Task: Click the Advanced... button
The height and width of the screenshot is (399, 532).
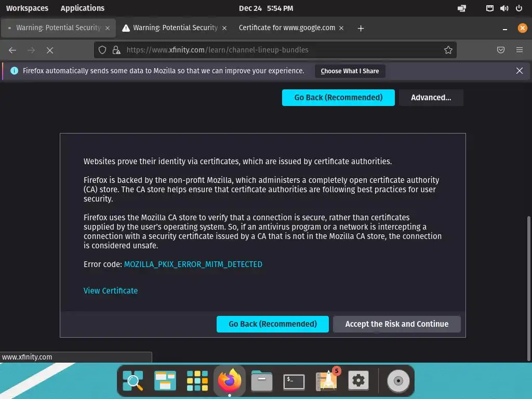Action: pos(431,98)
